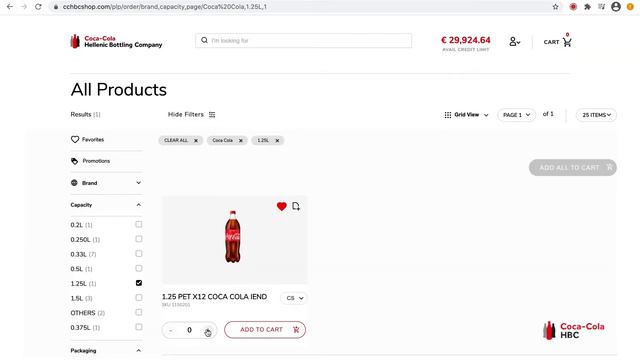
Task: Open the 25 ITEMS per page dropdown
Action: point(596,115)
